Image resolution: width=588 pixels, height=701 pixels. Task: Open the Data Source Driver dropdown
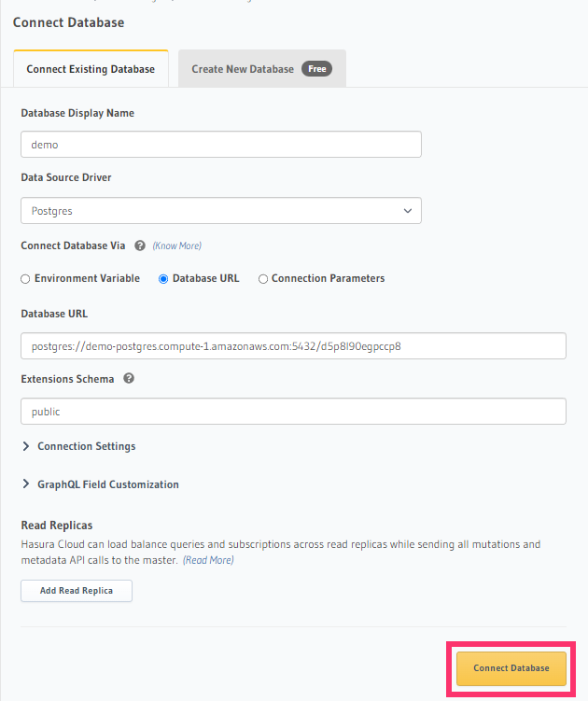click(220, 211)
